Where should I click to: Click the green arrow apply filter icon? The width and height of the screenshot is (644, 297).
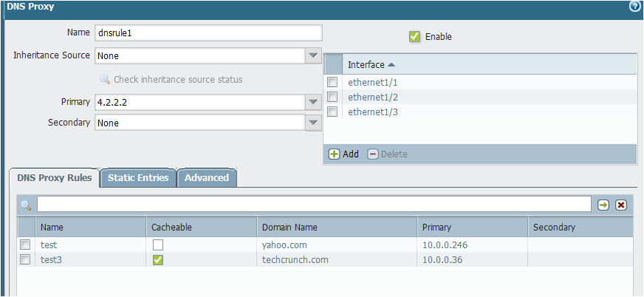tap(603, 205)
